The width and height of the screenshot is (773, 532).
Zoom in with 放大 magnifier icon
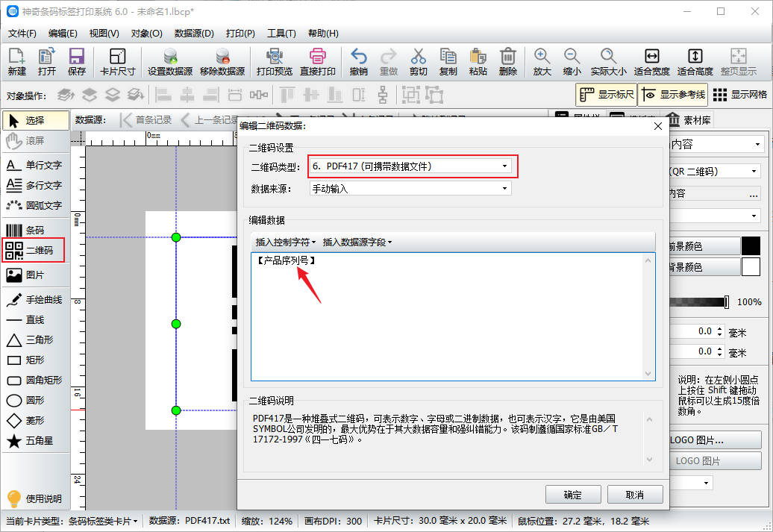coord(542,62)
